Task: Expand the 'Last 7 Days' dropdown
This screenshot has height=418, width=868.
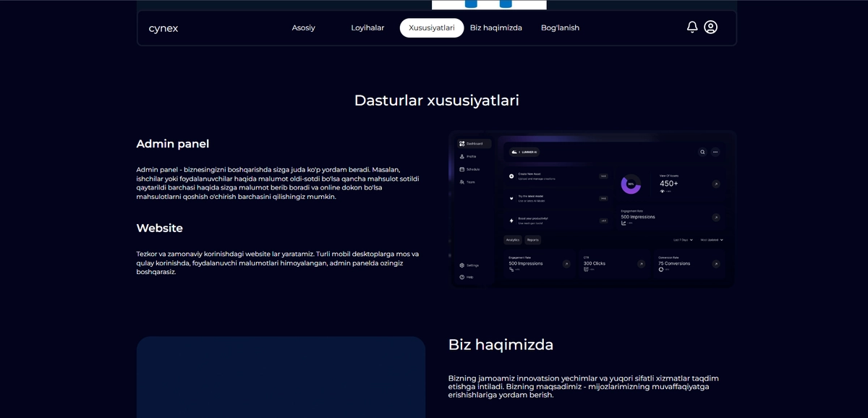Action: (683, 239)
